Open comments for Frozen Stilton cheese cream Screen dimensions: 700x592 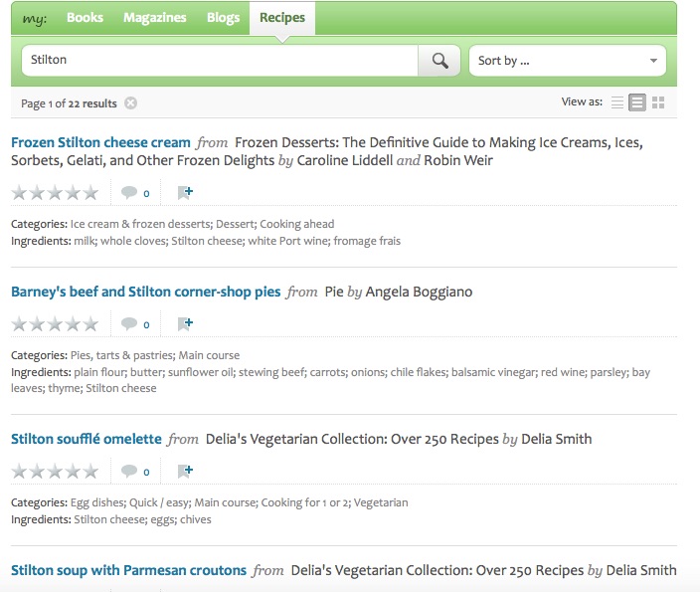point(135,193)
